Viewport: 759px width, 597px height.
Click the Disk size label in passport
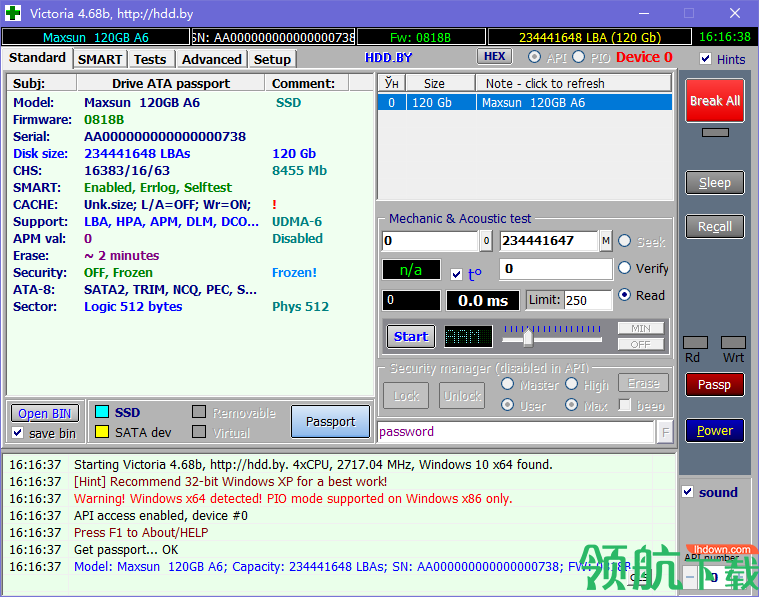point(40,153)
